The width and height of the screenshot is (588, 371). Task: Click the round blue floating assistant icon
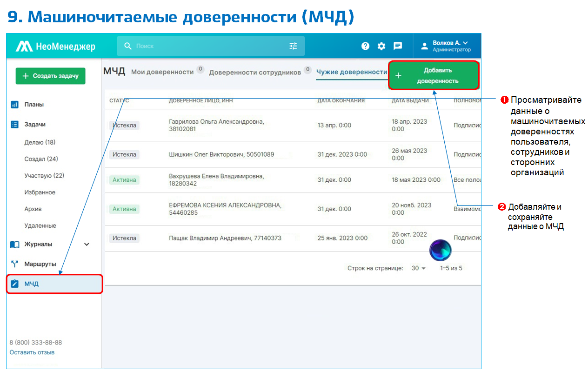coord(440,251)
